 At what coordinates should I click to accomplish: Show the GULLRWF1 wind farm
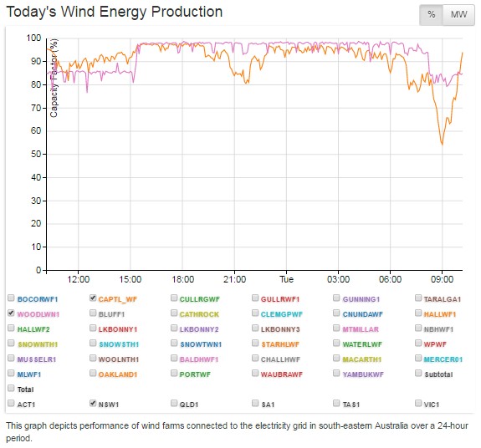point(255,298)
